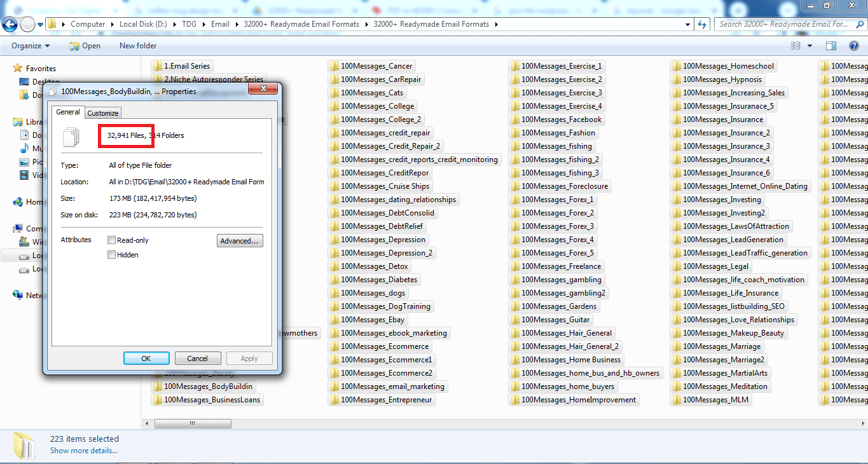The image size is (868, 464).
Task: Click the Back navigation arrow button
Action: pyautogui.click(x=10, y=25)
